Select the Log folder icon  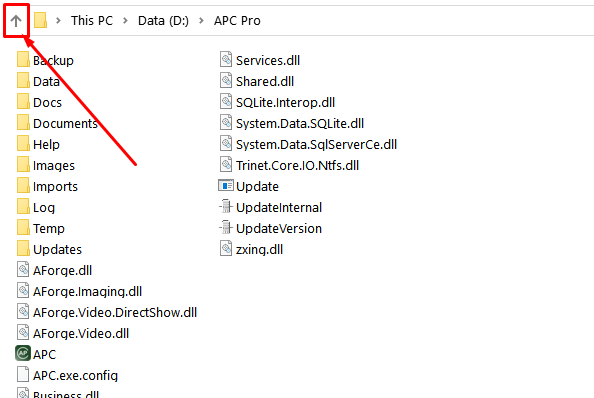[x=23, y=207]
